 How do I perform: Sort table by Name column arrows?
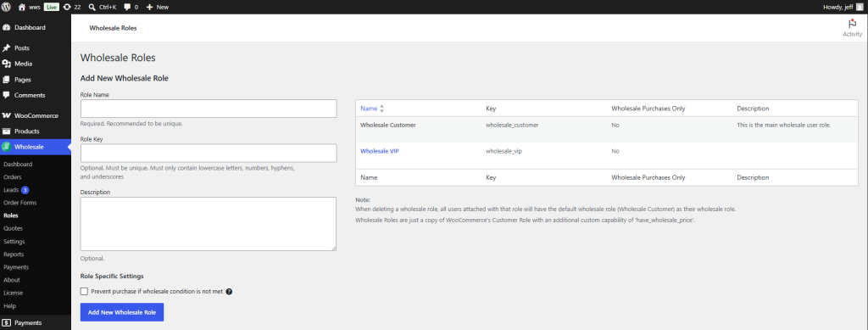pos(382,109)
